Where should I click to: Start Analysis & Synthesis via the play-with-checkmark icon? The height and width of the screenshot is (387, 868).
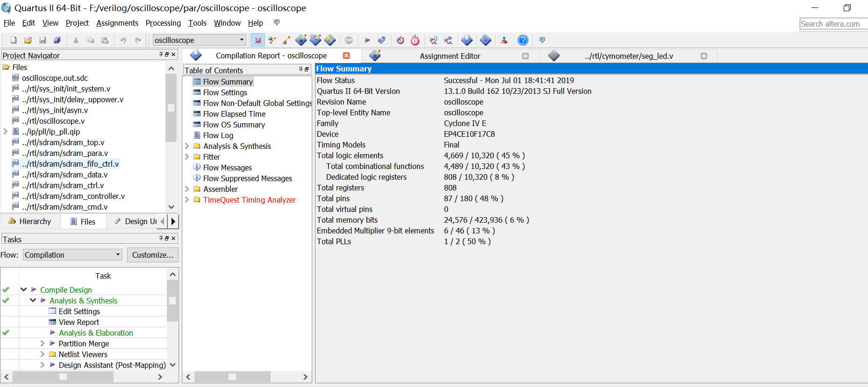click(x=382, y=40)
